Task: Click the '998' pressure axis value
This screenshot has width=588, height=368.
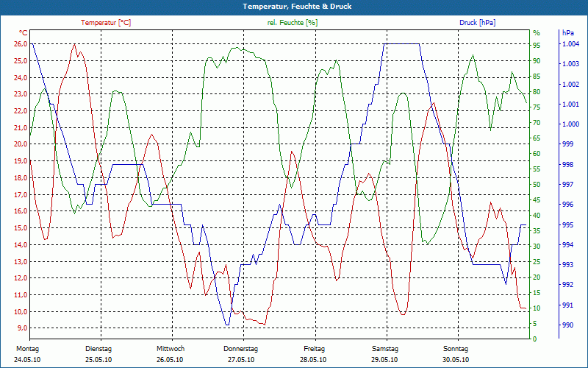Action: [567, 164]
